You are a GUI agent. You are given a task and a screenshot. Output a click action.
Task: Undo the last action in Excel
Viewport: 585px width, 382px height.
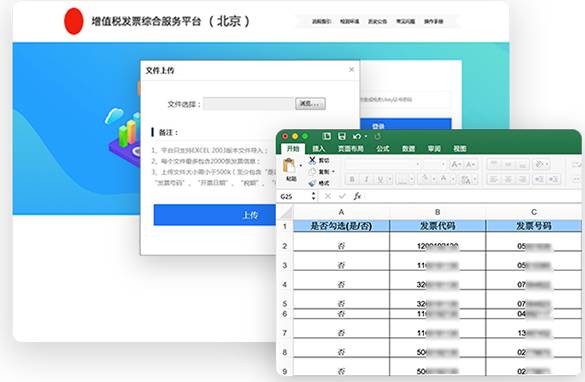click(357, 137)
